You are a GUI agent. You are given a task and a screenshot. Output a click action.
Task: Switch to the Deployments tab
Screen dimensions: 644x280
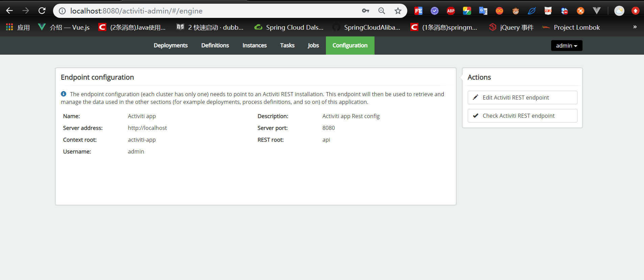[x=171, y=46]
